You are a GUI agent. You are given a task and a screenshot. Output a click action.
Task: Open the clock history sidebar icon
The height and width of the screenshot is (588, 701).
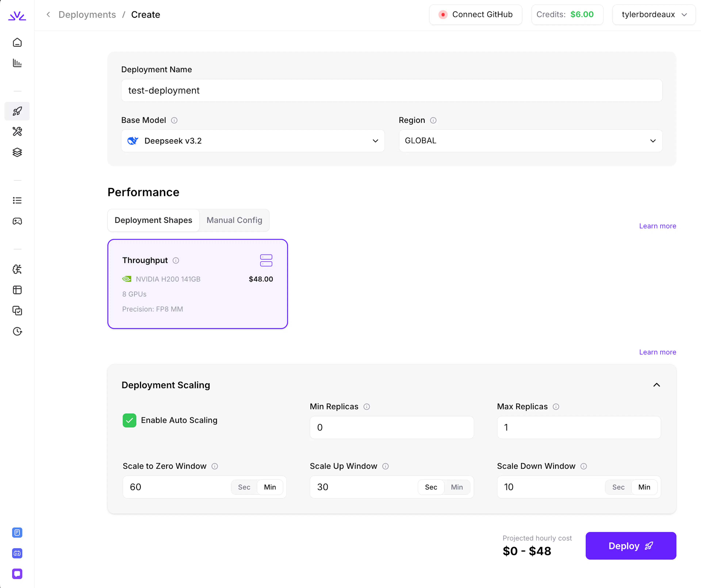click(x=17, y=331)
